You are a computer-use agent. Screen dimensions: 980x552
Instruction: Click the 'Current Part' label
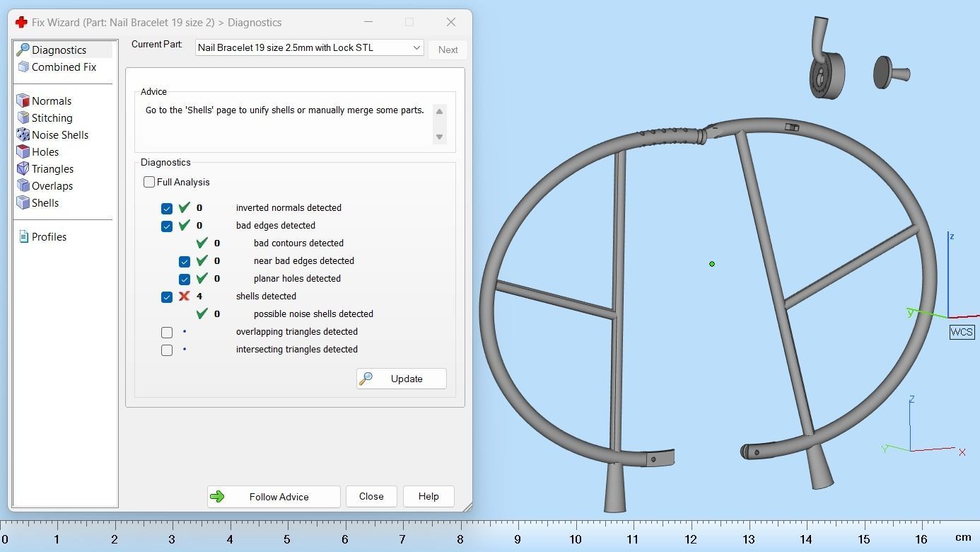[156, 44]
